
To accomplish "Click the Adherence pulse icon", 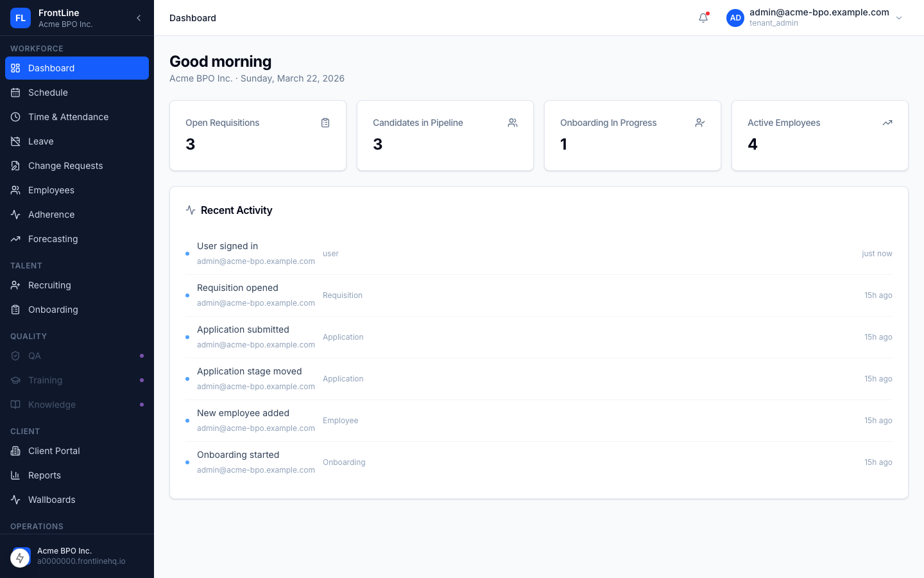I will (15, 215).
